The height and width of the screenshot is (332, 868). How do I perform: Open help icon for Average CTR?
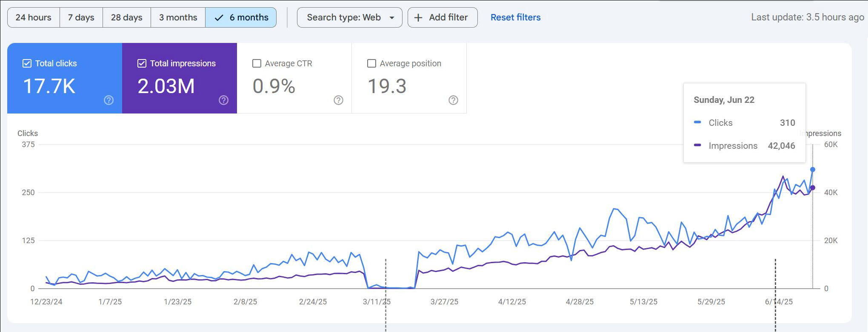point(338,100)
